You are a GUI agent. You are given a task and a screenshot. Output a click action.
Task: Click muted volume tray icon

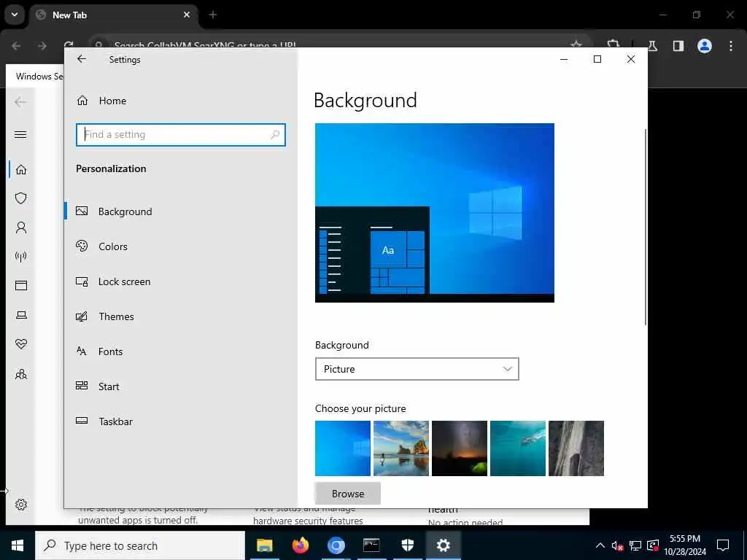(x=617, y=545)
